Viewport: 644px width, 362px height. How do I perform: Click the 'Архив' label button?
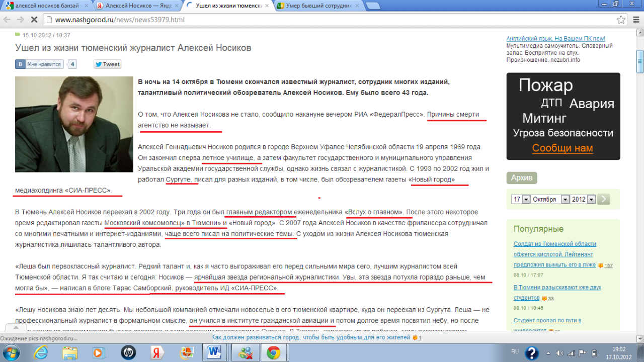522,178
